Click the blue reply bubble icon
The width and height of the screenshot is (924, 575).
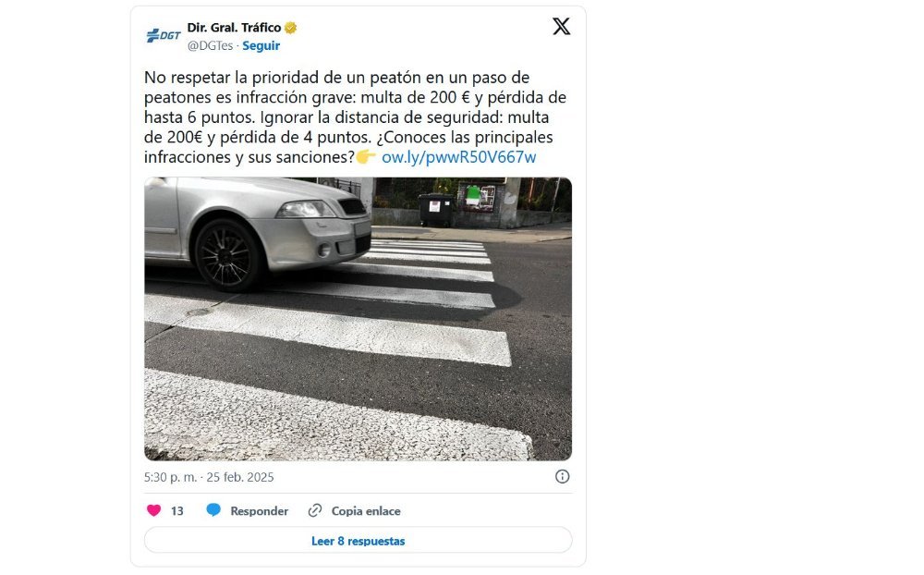pos(213,510)
